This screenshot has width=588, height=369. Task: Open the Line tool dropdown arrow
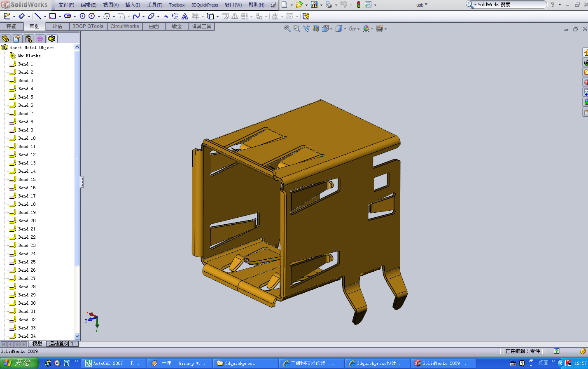(45, 17)
